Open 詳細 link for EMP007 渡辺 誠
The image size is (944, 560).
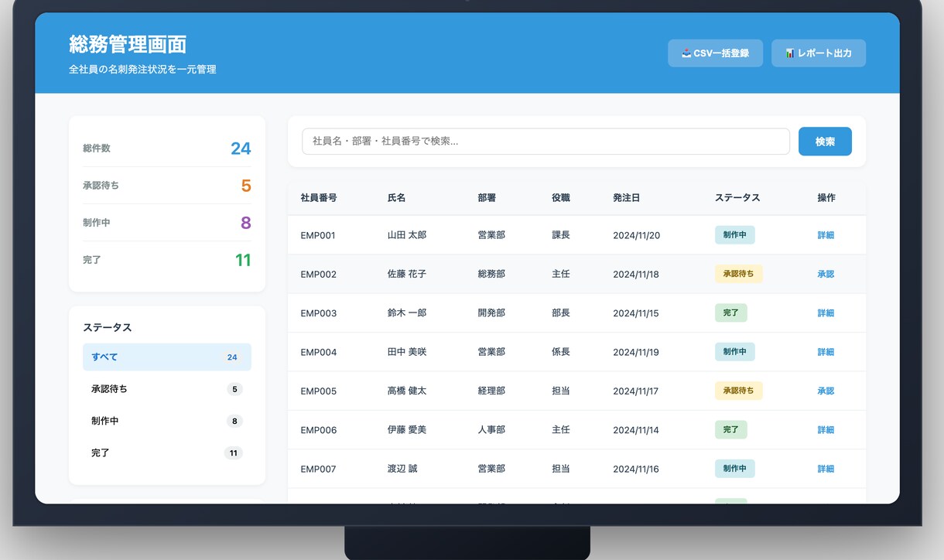pos(826,469)
